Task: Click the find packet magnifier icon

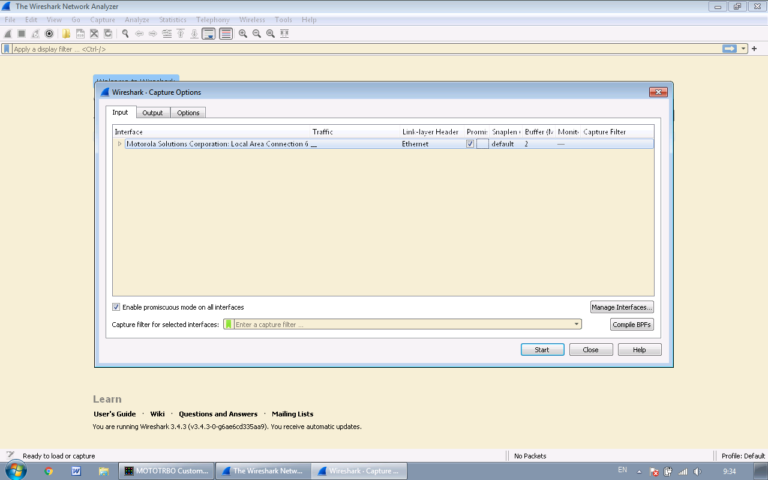Action: point(125,33)
